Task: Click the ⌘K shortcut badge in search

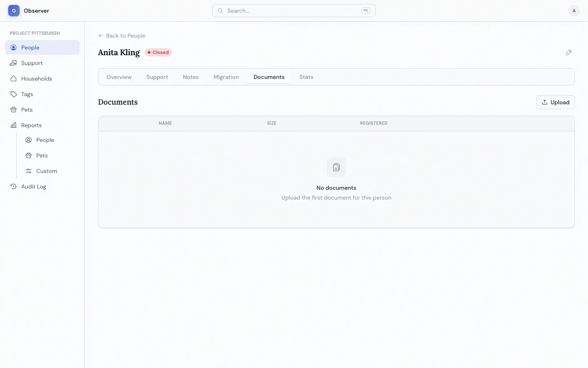Action: coord(366,11)
